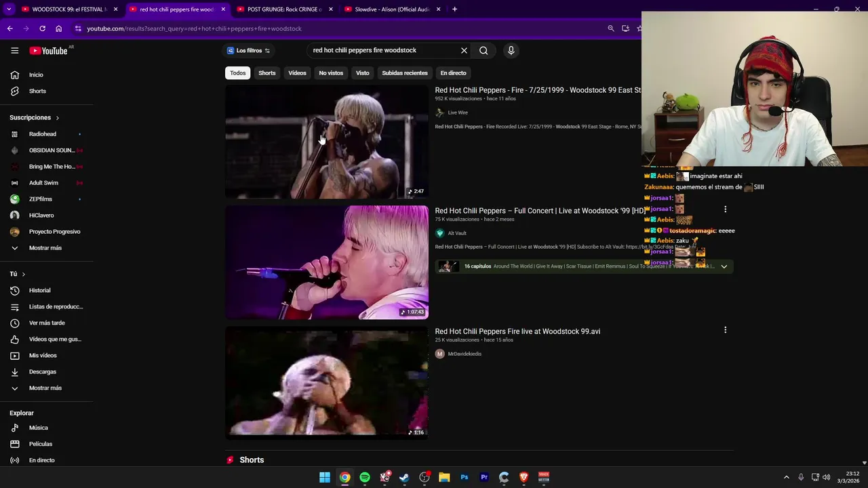
Task: Open the browser home button
Action: (58, 28)
